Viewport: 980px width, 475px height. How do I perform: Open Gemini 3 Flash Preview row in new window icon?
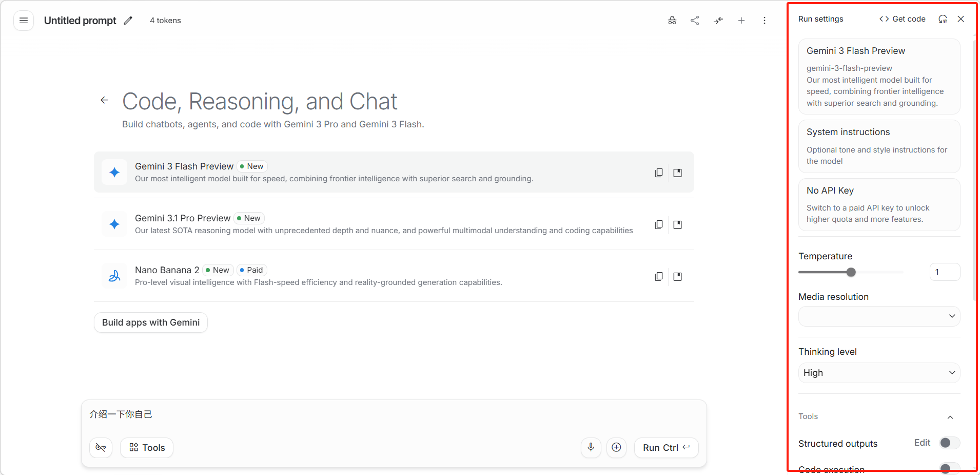[678, 173]
